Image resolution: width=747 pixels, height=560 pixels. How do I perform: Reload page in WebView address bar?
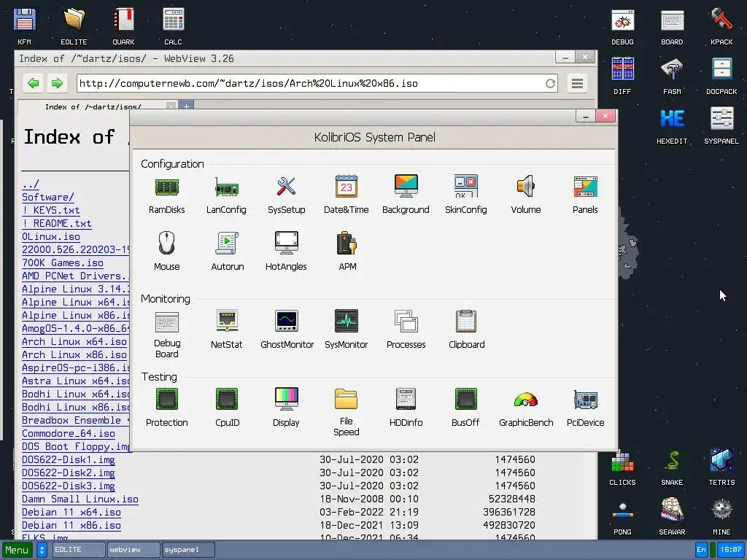coord(550,84)
